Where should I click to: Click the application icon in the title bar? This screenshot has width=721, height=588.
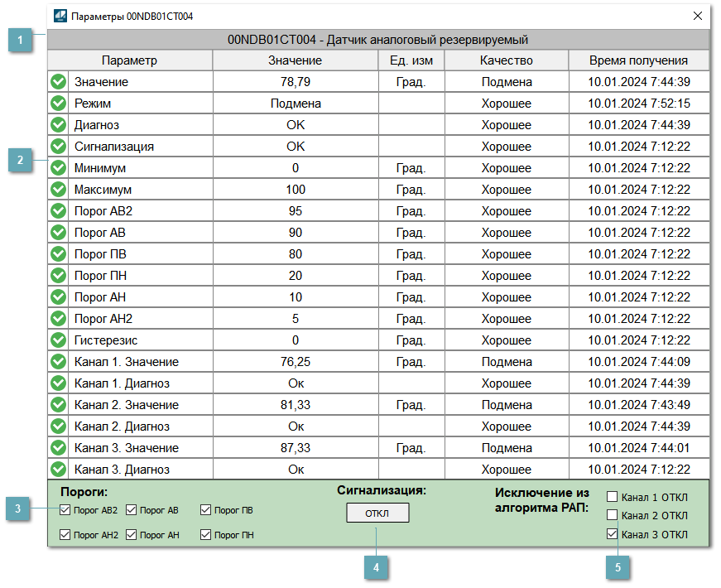60,16
